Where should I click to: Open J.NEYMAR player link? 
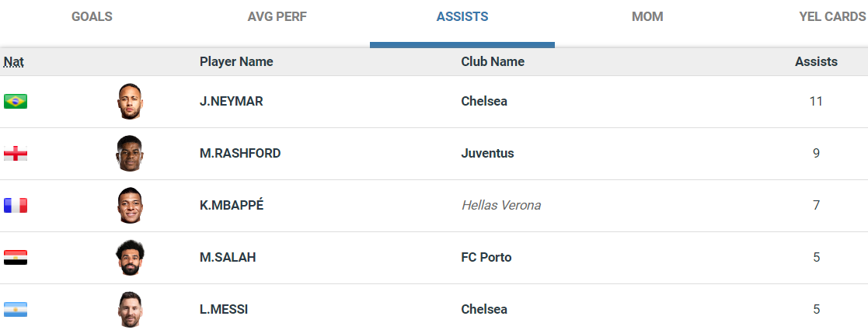click(232, 102)
